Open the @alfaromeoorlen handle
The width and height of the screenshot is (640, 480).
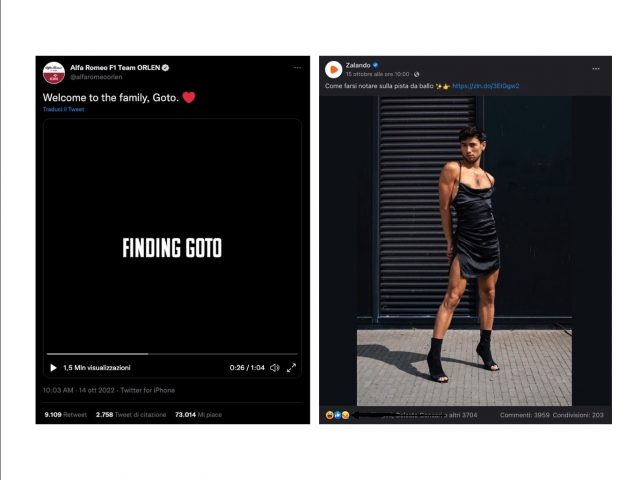point(96,77)
